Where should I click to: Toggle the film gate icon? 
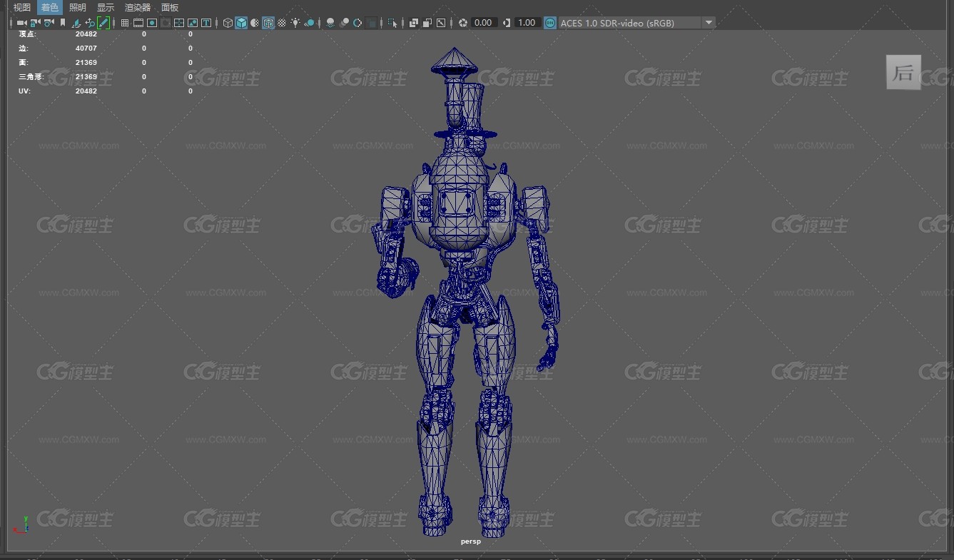(138, 23)
